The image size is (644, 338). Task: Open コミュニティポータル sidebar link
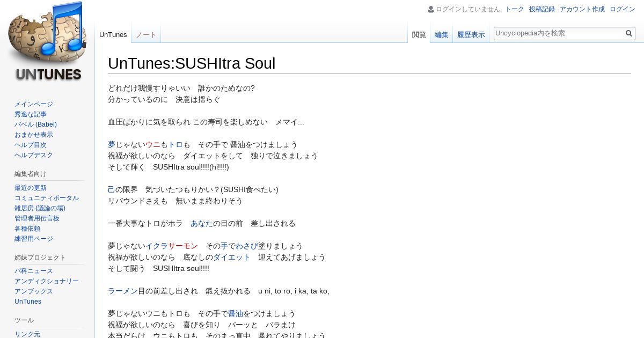pyautogui.click(x=47, y=198)
